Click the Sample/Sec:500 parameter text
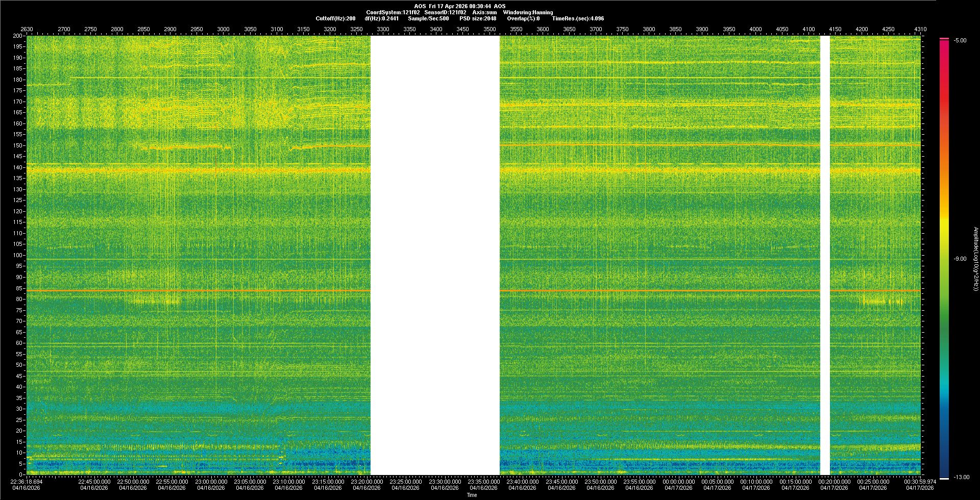 pyautogui.click(x=428, y=18)
